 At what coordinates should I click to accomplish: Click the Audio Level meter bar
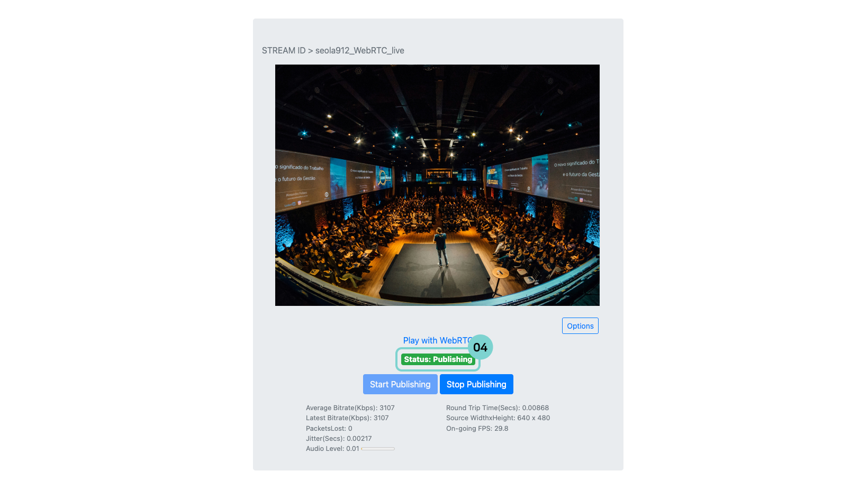point(378,449)
